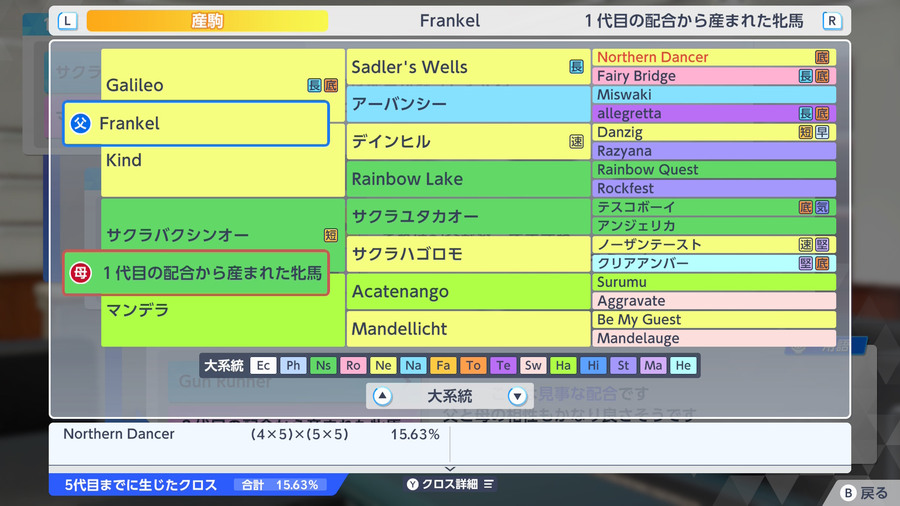Click the L shoulder button icon

coord(67,21)
